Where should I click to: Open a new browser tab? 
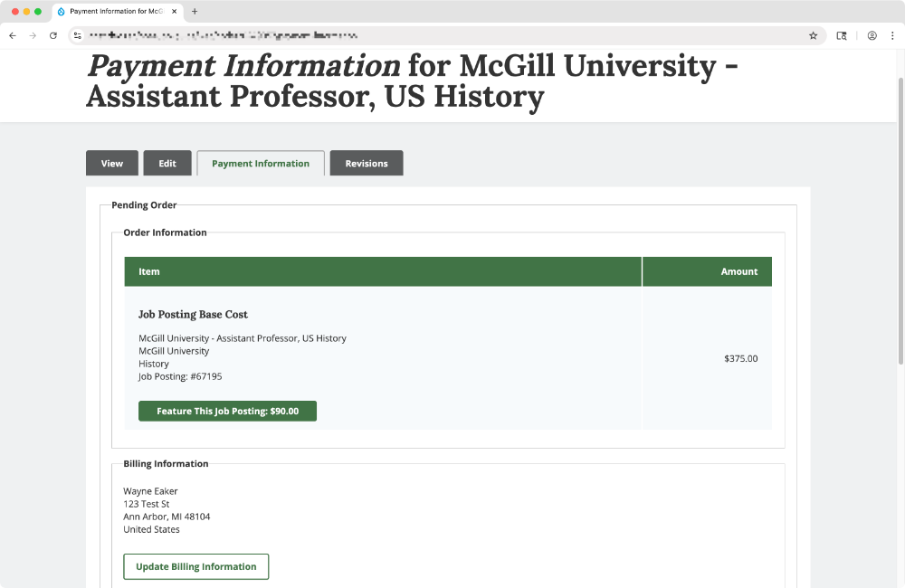click(195, 12)
